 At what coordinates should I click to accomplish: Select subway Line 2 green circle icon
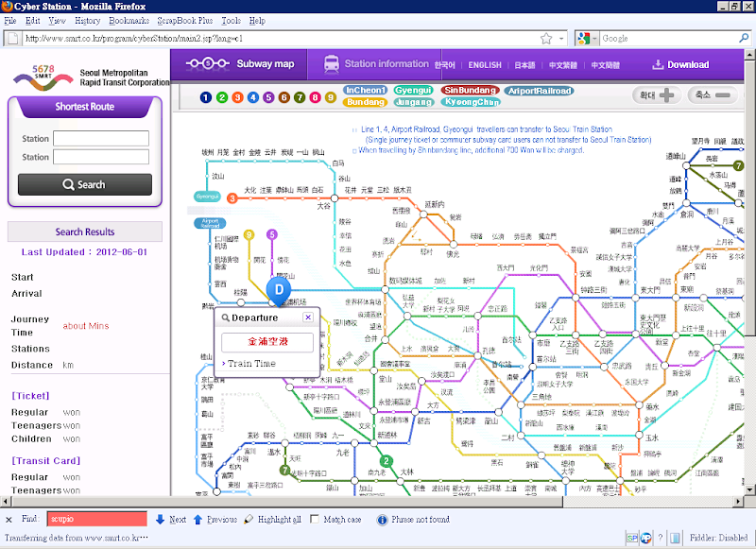coord(222,97)
